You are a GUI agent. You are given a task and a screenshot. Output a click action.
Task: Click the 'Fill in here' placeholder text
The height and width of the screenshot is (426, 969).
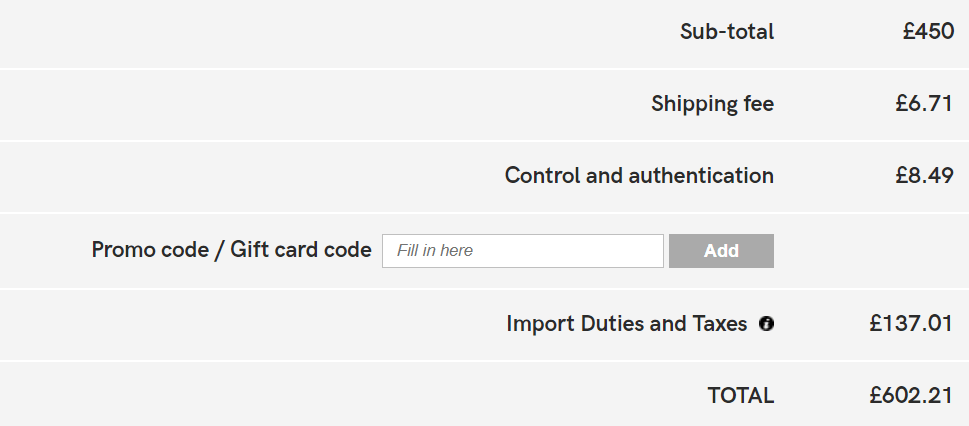[435, 251]
